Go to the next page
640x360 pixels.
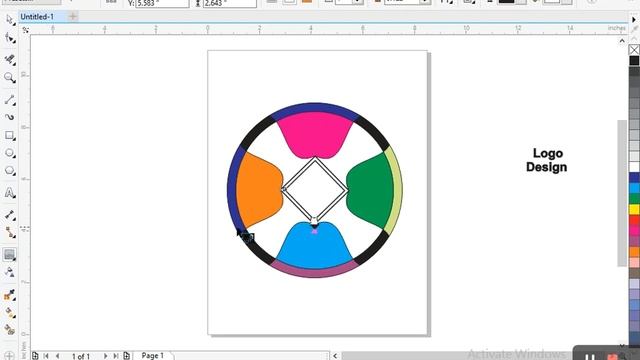(x=105, y=356)
